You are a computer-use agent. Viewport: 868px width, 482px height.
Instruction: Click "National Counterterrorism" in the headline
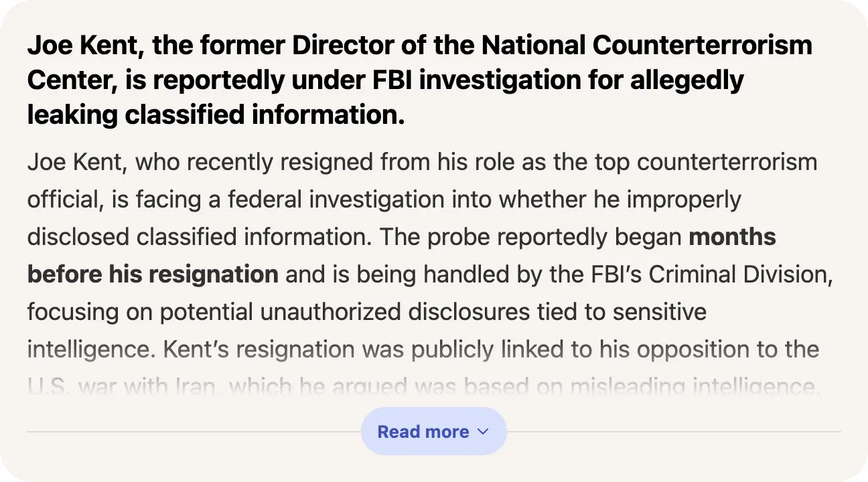tap(646, 46)
